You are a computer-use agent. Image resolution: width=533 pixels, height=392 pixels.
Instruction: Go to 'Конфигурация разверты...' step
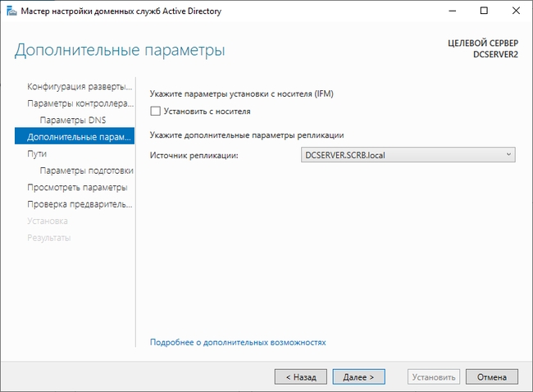80,86
